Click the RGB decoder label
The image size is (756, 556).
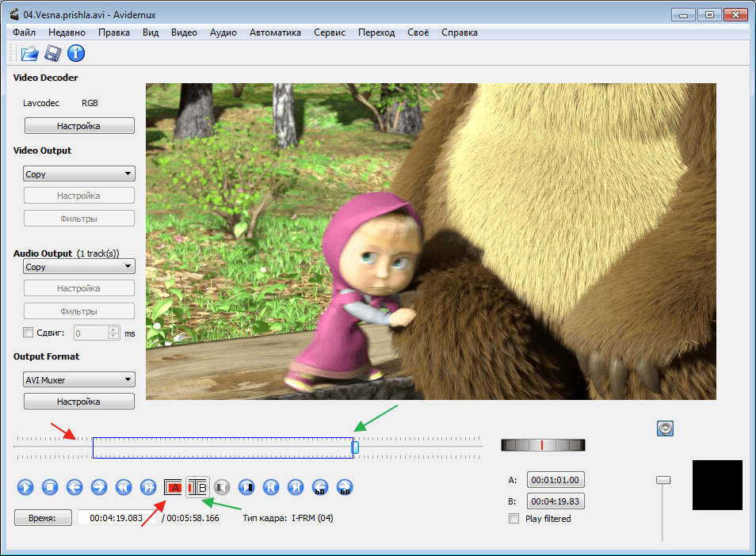[90, 103]
